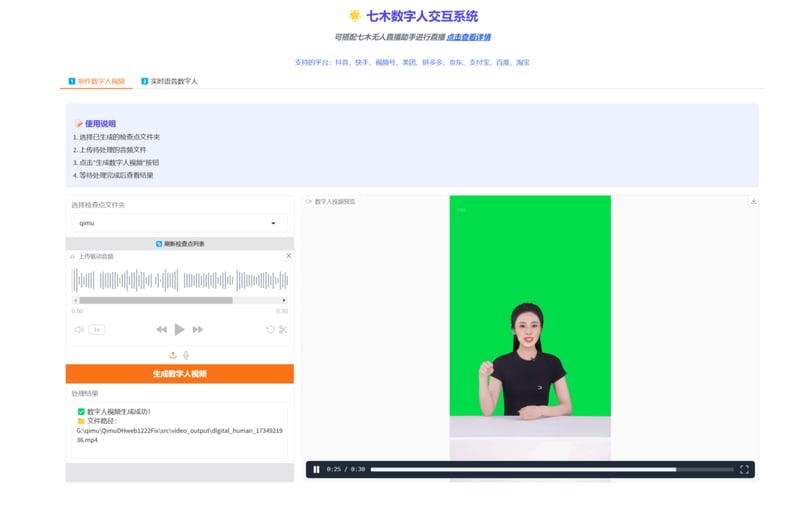This screenshot has width=800, height=511.
Task: Enter fullscreen on the video player
Action: [x=744, y=469]
